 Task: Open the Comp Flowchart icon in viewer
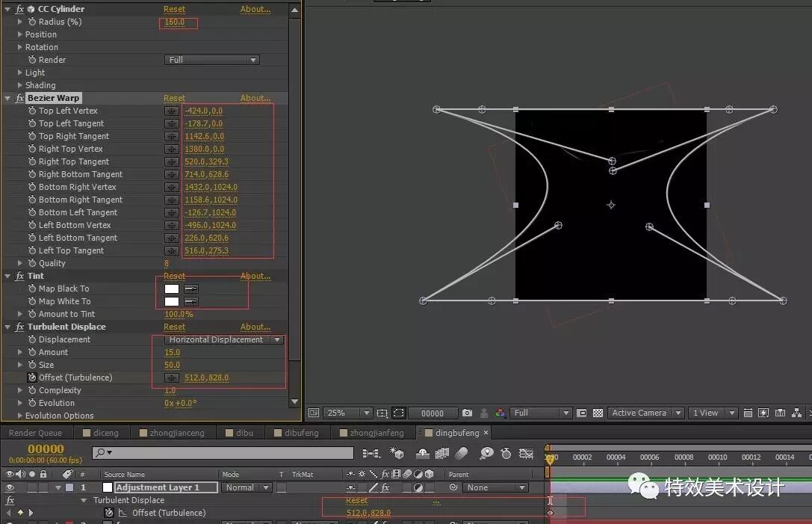tap(796, 413)
